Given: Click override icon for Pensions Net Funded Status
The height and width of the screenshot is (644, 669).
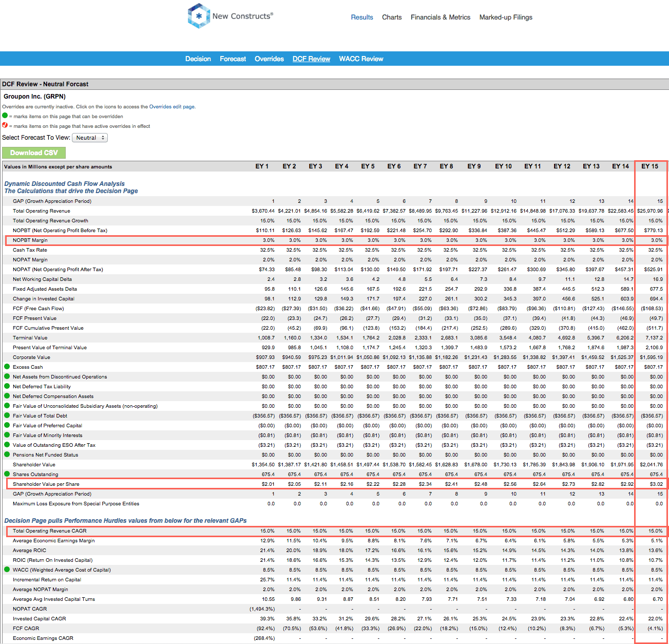Looking at the screenshot, I should [7, 454].
